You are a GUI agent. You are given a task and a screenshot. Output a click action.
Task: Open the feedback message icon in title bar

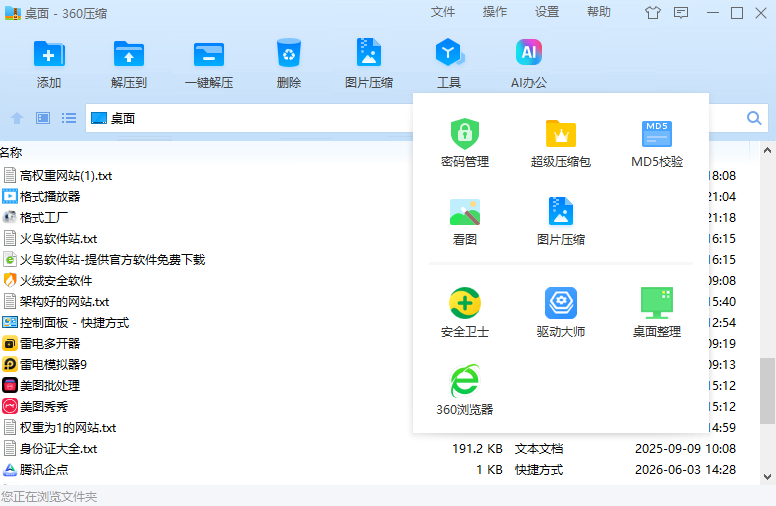[x=681, y=13]
